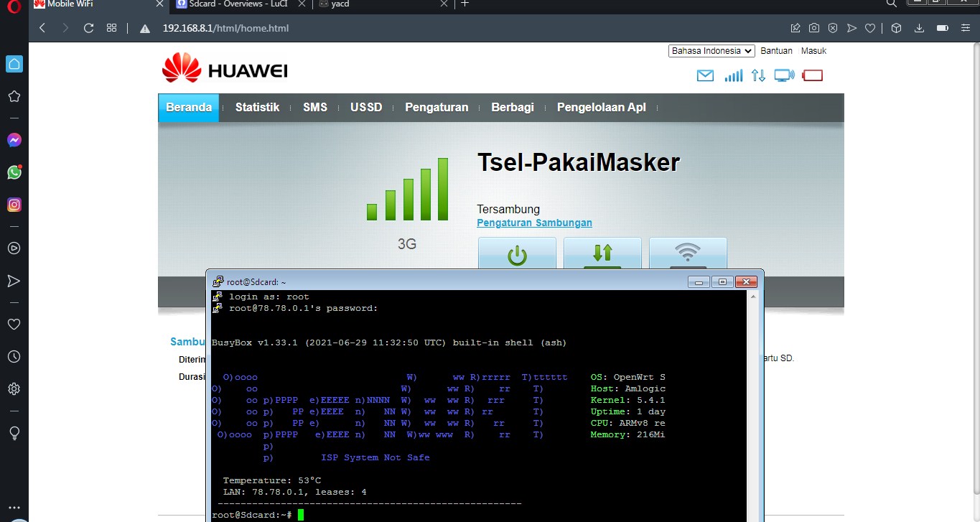
Task: Click the downloads arrow icon in toolbar
Action: pyautogui.click(x=919, y=28)
